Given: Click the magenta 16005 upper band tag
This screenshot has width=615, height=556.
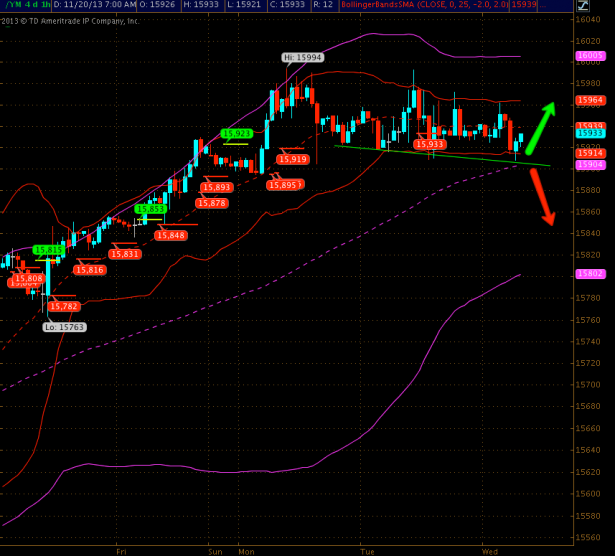Looking at the screenshot, I should coord(590,56).
